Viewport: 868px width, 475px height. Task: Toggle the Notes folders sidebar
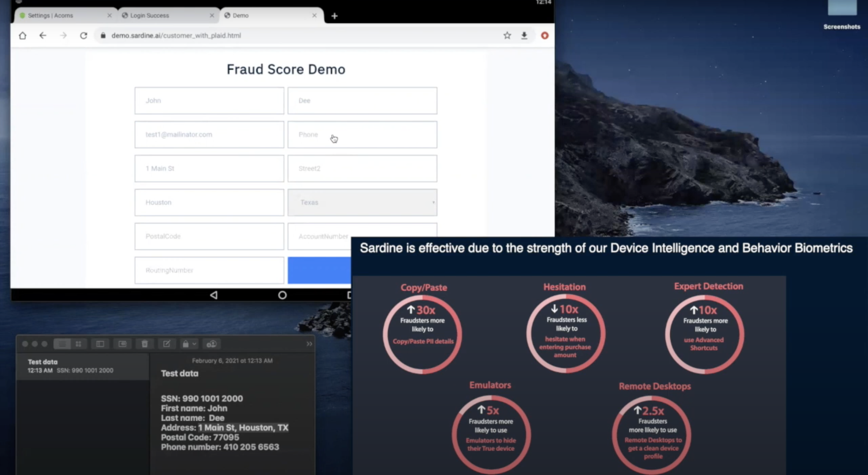(100, 344)
